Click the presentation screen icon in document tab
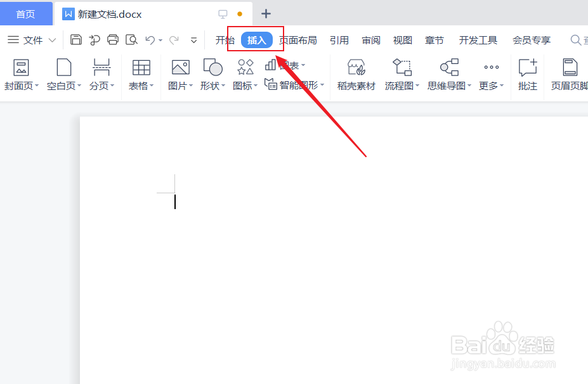Viewport: 588px width, 384px height. (223, 14)
